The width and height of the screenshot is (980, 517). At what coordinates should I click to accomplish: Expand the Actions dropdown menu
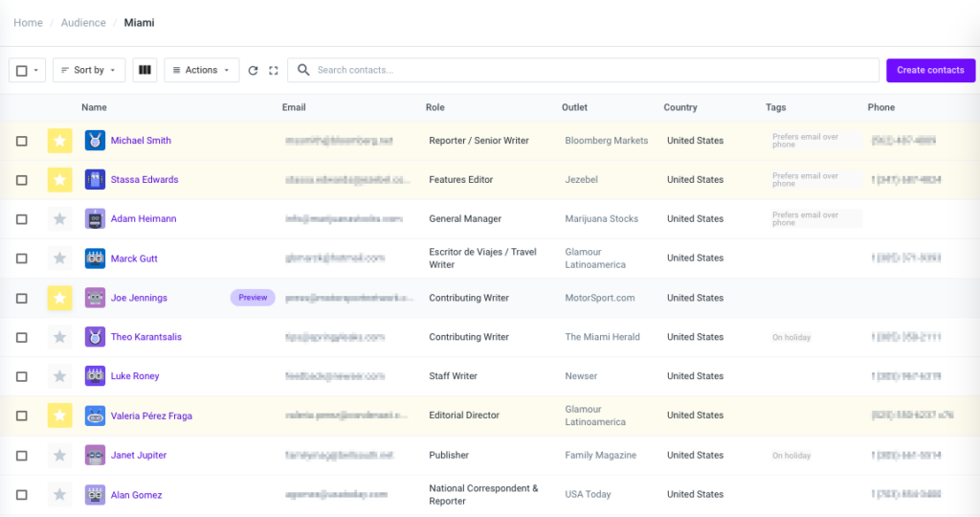202,70
